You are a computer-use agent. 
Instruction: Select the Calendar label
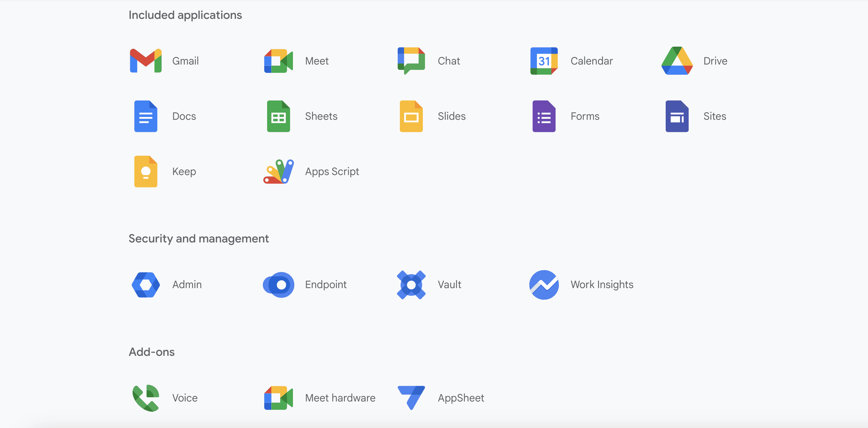tap(592, 61)
